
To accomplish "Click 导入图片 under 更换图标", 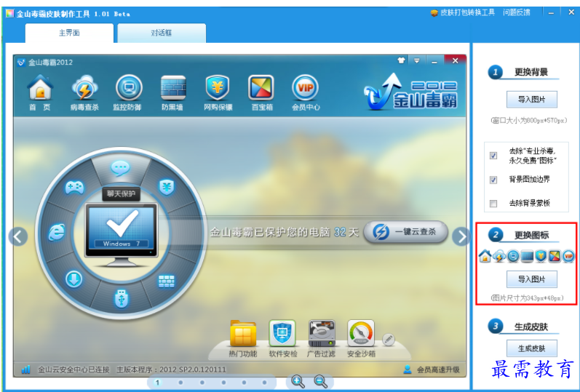I will (x=532, y=279).
